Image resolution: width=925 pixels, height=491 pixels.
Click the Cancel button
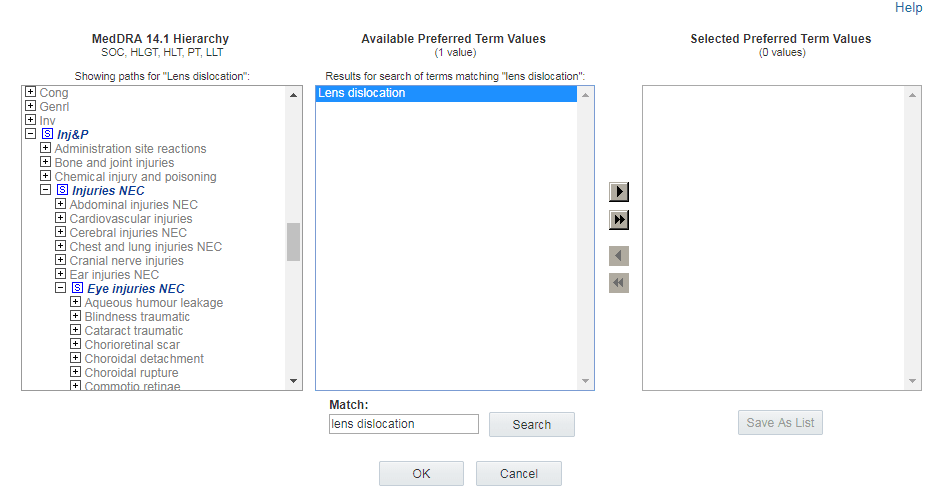coord(519,473)
